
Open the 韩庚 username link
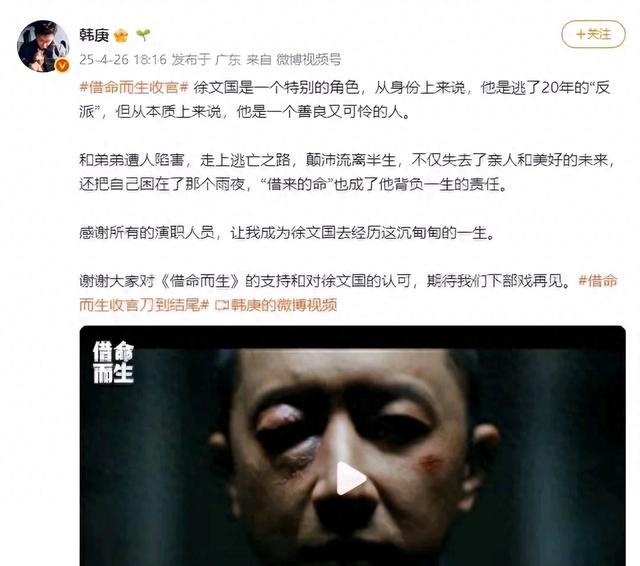click(94, 36)
